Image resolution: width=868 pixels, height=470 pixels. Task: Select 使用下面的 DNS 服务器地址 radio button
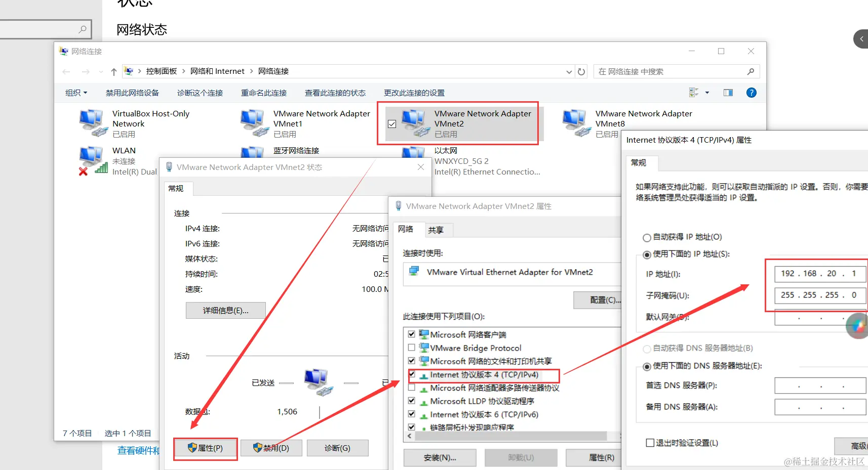click(x=647, y=367)
